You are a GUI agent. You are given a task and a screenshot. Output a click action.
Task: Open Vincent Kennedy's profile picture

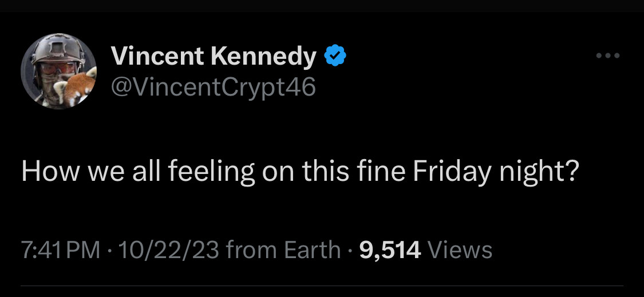(x=58, y=71)
